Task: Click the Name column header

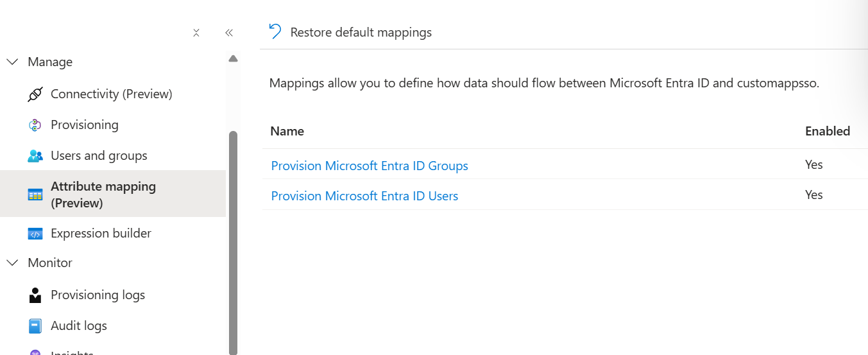Action: 287,131
